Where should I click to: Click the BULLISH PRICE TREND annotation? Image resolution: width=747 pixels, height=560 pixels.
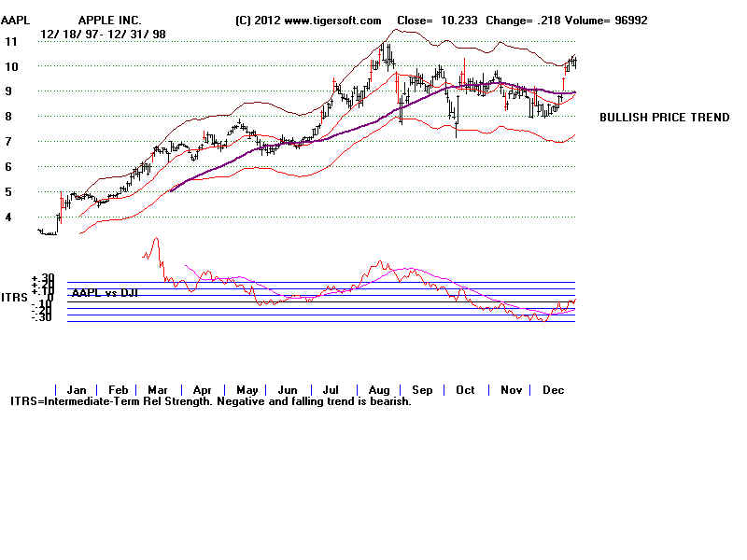pos(664,117)
